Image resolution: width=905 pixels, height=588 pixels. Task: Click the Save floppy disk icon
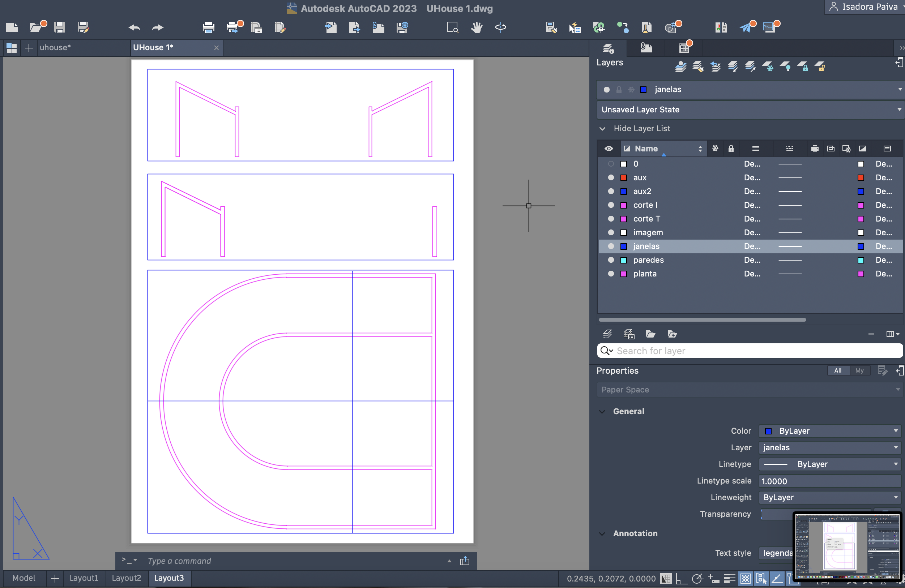click(x=59, y=27)
